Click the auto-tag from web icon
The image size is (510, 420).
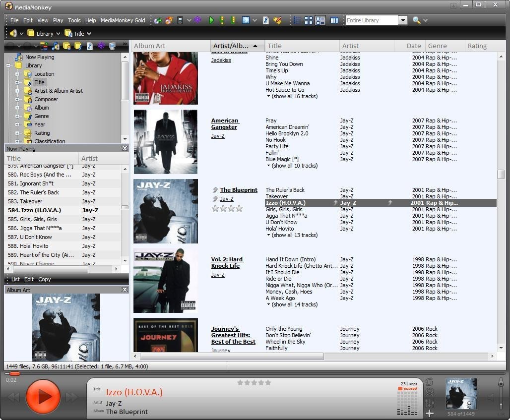coord(277,20)
